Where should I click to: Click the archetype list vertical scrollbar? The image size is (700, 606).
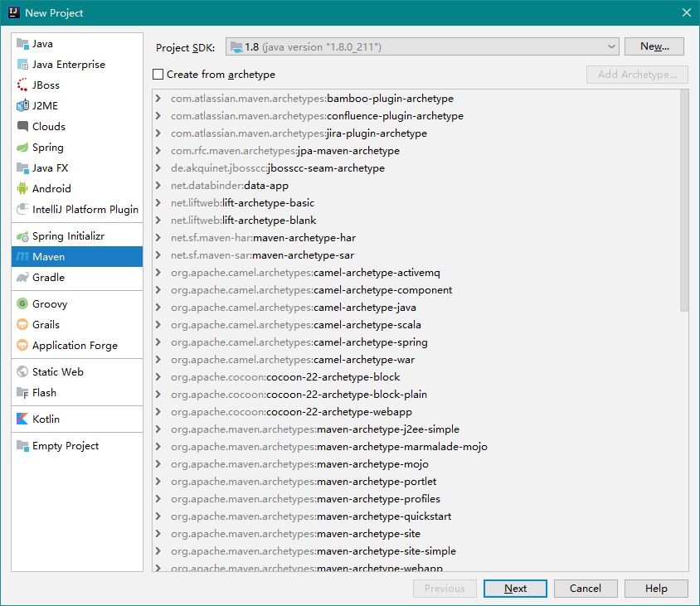coord(683,199)
